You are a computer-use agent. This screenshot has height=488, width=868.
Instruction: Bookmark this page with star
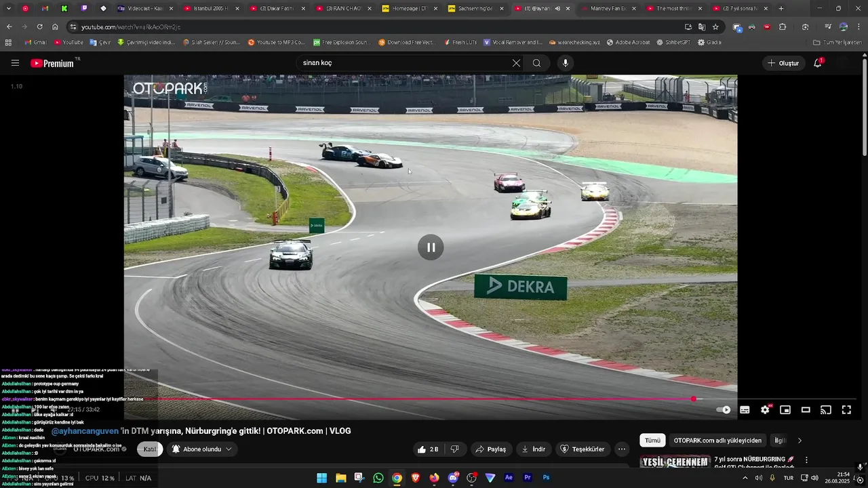point(715,26)
